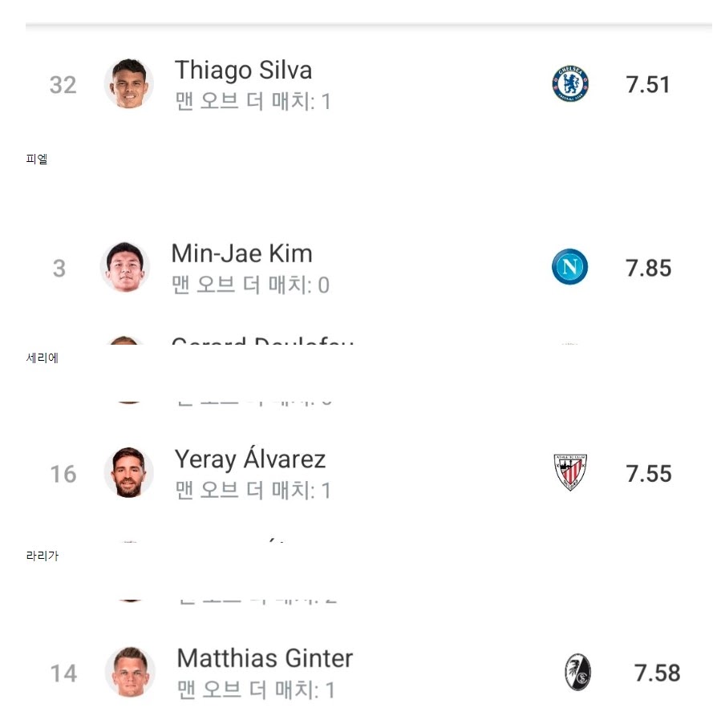Click the Athletic Club crest
Screen dimensions: 717x728
(x=570, y=472)
